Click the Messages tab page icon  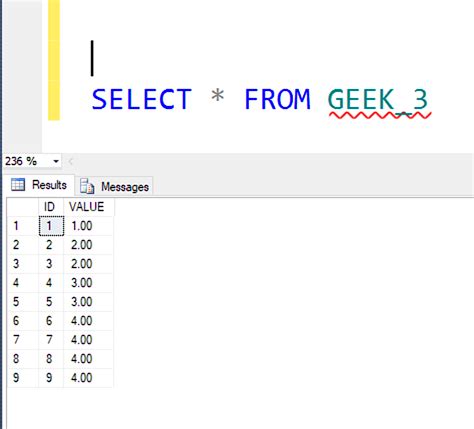coord(87,186)
